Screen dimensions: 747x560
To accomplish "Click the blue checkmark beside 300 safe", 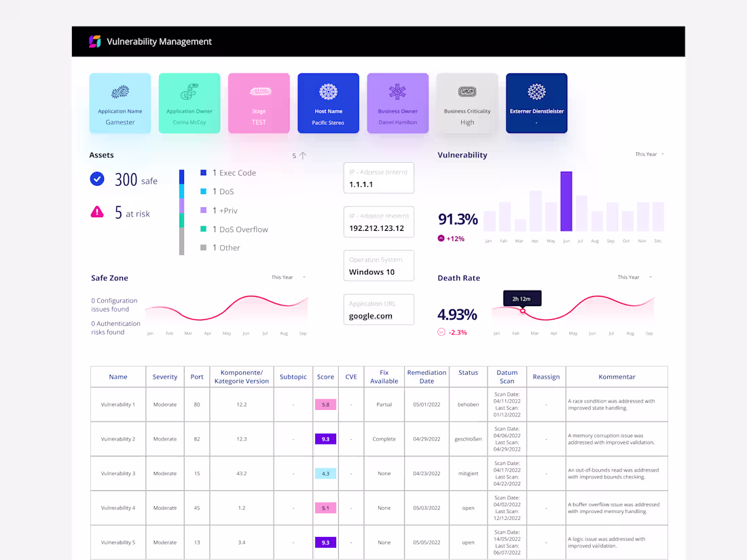I will coord(97,179).
